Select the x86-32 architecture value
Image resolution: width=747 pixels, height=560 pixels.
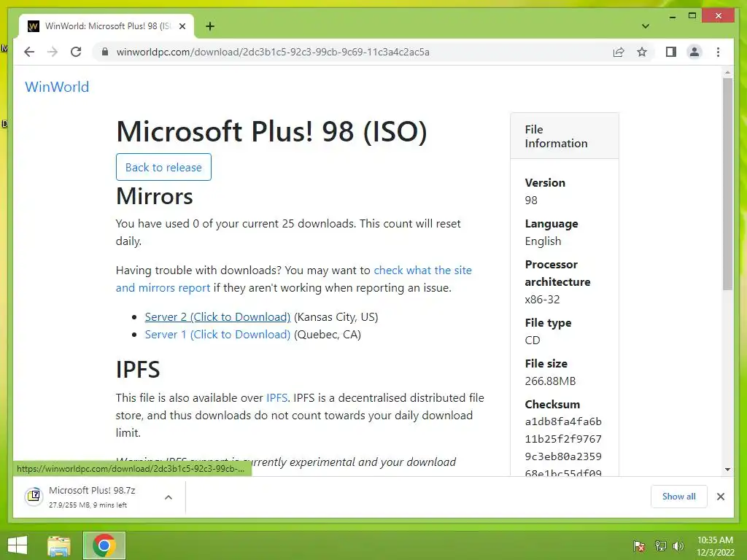542,300
